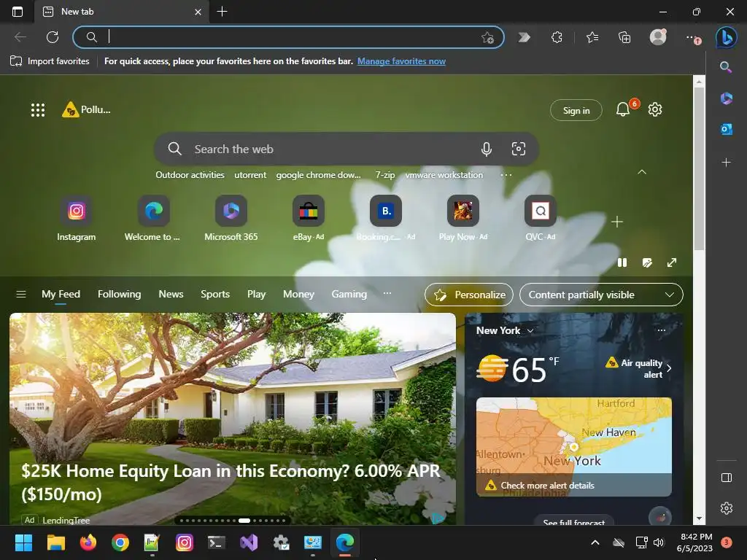This screenshot has width=747, height=560.
Task: Change New York location dropdown
Action: pyautogui.click(x=505, y=330)
